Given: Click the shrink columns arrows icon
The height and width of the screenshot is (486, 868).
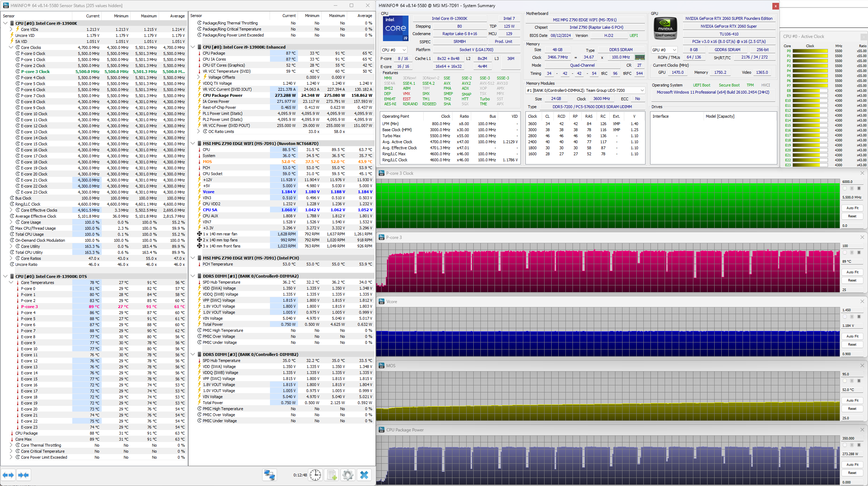Looking at the screenshot, I should [x=23, y=475].
